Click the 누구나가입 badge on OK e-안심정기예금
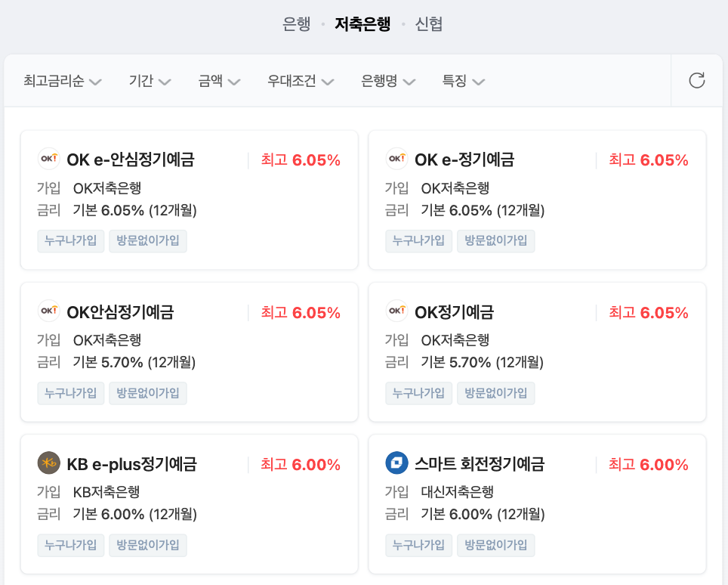The width and height of the screenshot is (728, 585). point(70,240)
